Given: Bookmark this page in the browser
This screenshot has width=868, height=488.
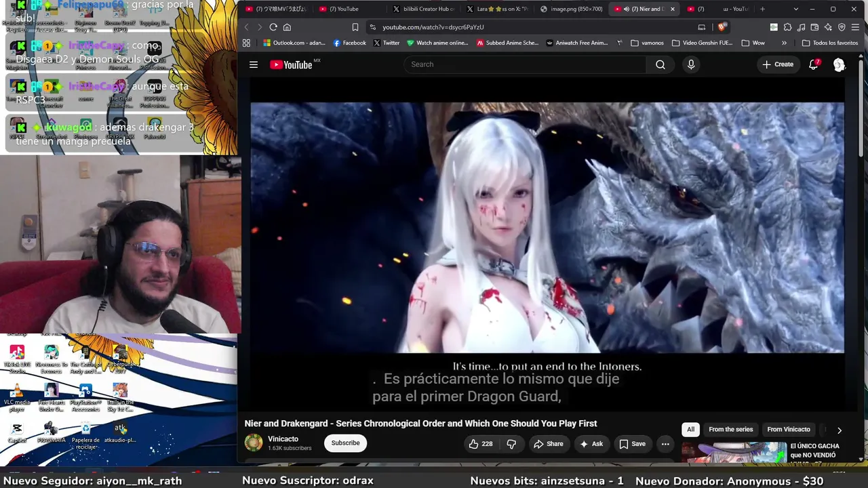Looking at the screenshot, I should [x=355, y=27].
